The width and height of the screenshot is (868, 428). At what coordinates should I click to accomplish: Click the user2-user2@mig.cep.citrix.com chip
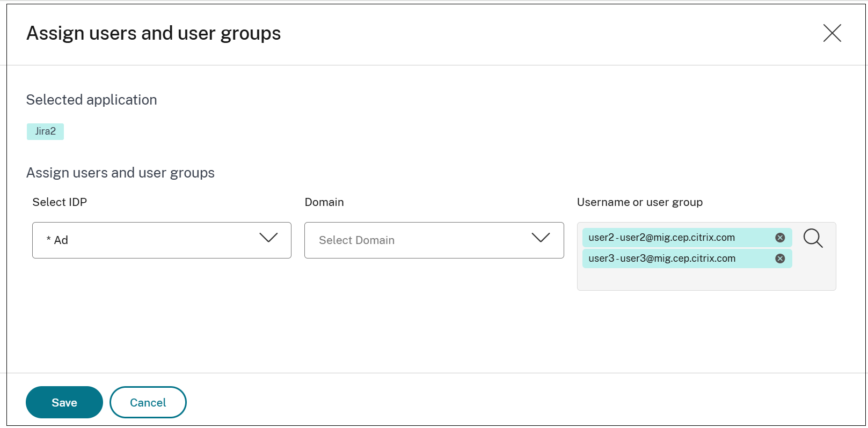click(x=687, y=238)
